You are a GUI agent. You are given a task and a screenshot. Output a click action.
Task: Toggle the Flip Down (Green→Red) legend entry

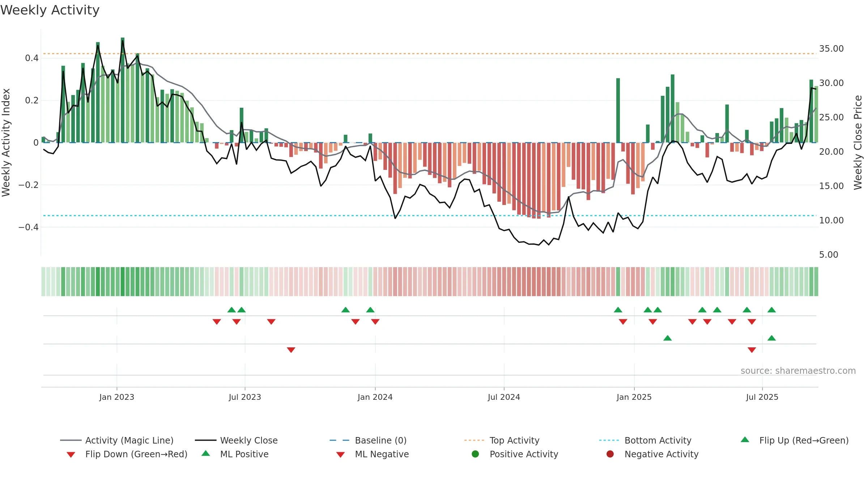127,454
